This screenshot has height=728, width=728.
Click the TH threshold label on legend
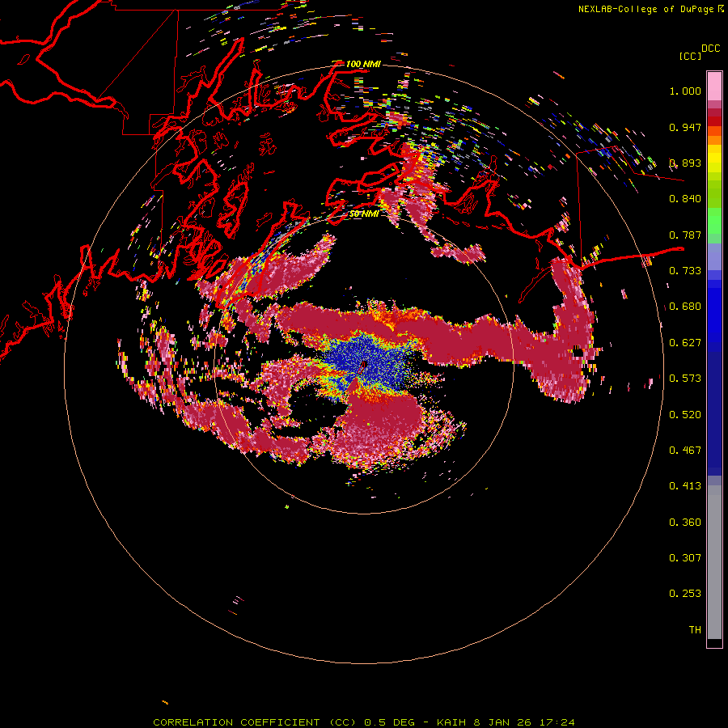point(695,630)
